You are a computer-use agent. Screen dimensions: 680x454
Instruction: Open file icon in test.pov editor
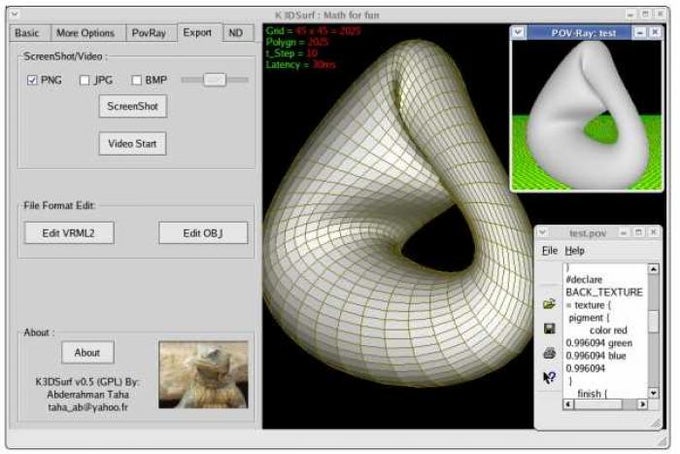pos(549,304)
